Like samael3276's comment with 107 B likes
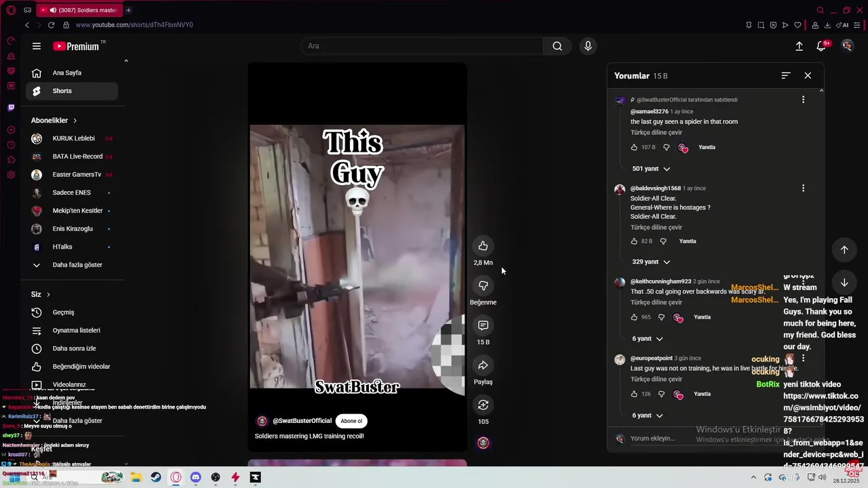 634,147
